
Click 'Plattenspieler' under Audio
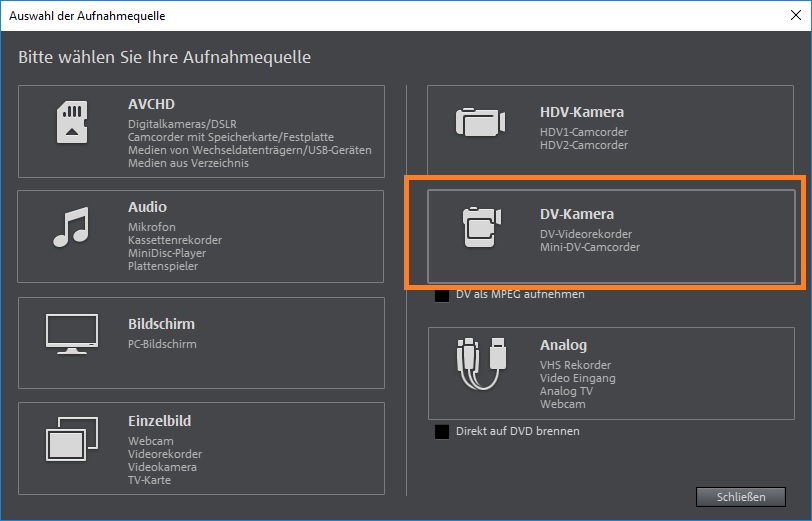(163, 266)
